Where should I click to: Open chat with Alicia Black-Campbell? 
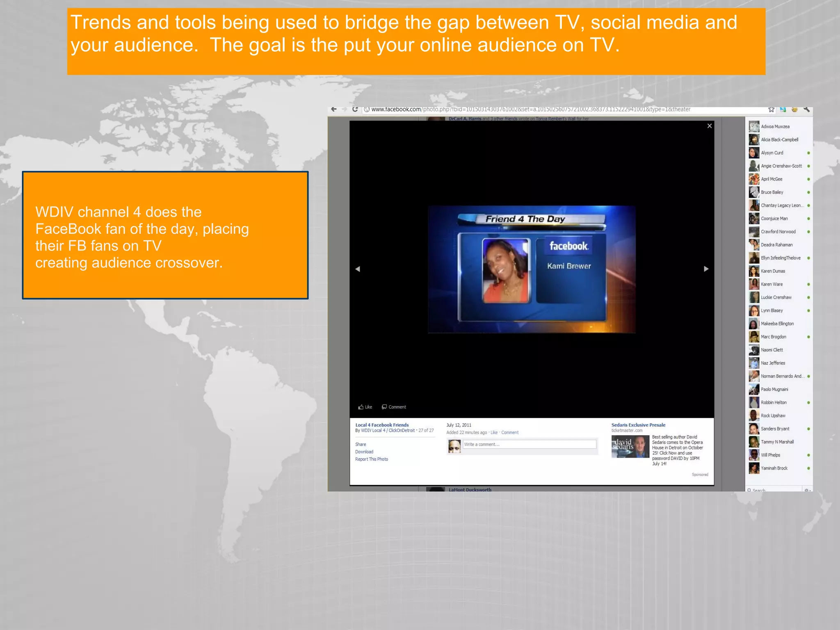(778, 140)
